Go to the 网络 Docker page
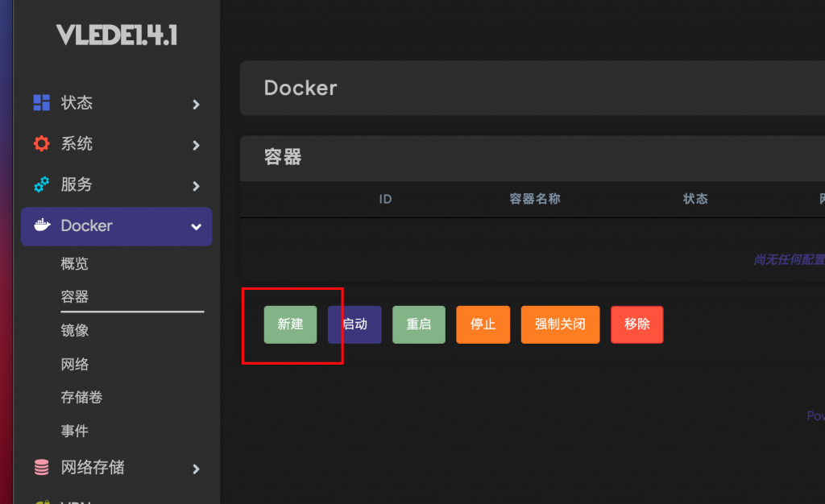The image size is (825, 504). tap(75, 365)
